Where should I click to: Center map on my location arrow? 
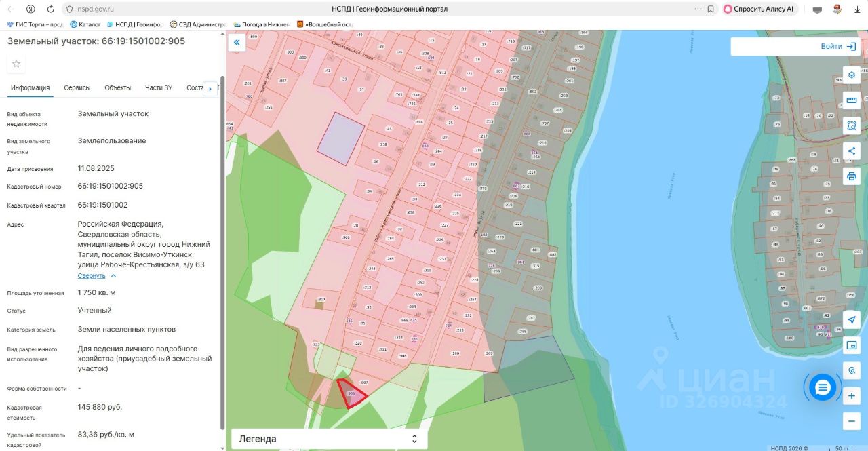point(852,319)
